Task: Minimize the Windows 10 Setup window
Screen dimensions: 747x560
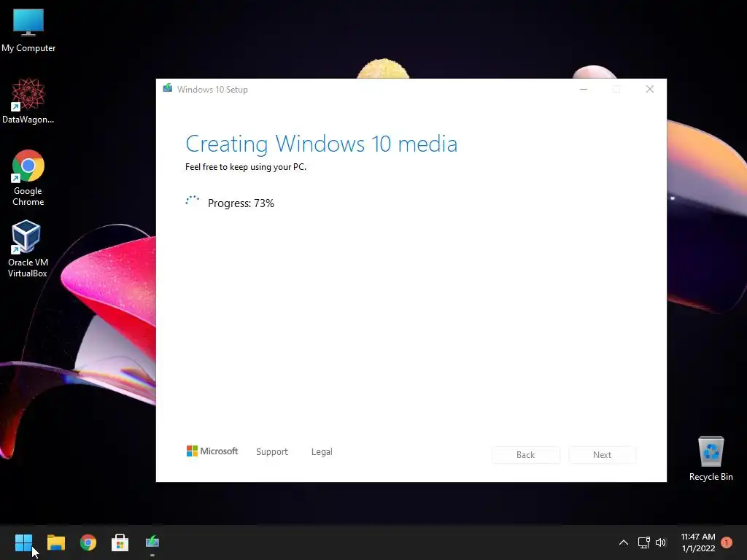Action: coord(584,89)
